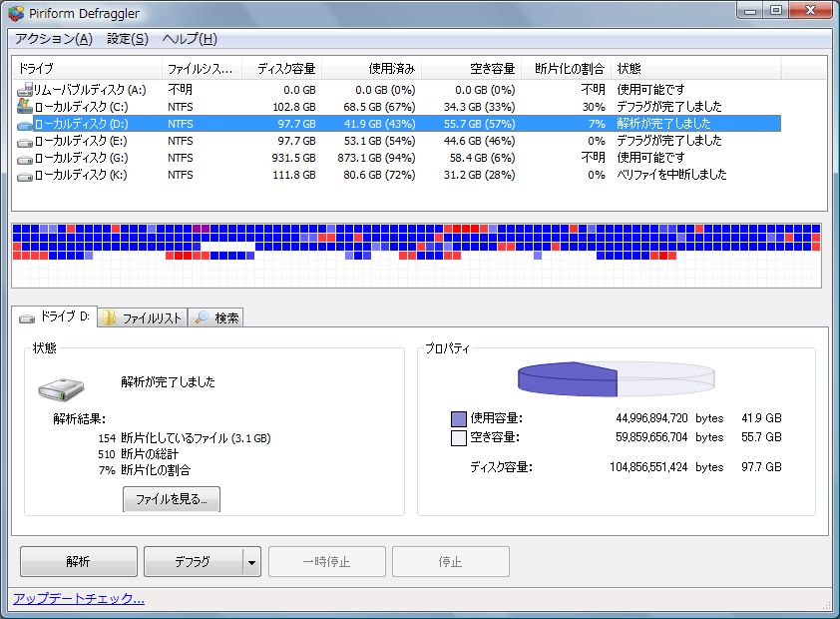Sort by the 空き容量 column header
This screenshot has height=619, width=840.
(472, 69)
